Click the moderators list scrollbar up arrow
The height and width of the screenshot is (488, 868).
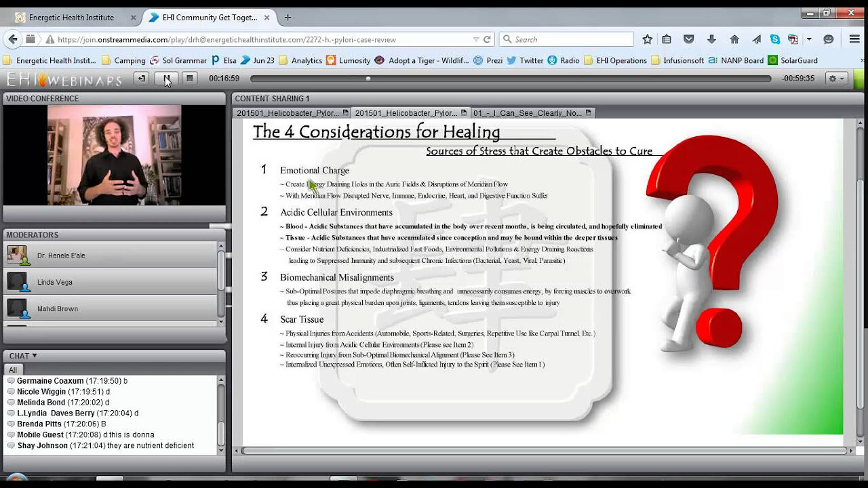[221, 246]
